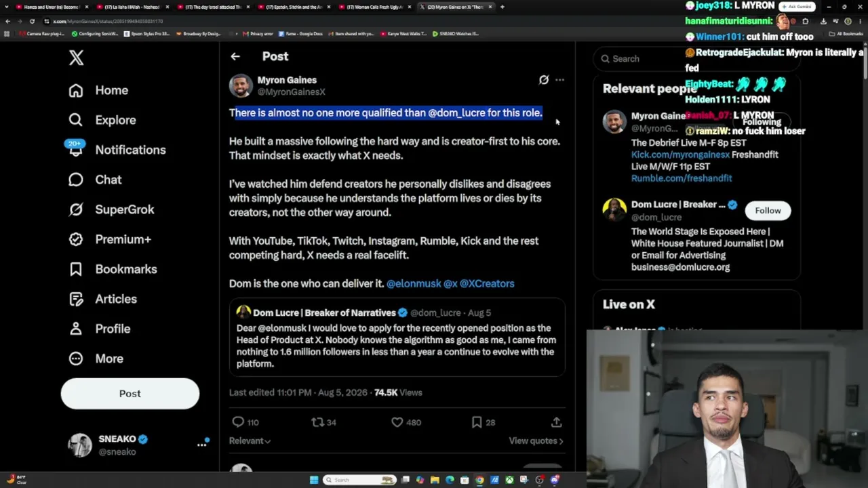Open the 'SNEAKO Watches IS...' bookmark
868x488 pixels.
pos(456,33)
